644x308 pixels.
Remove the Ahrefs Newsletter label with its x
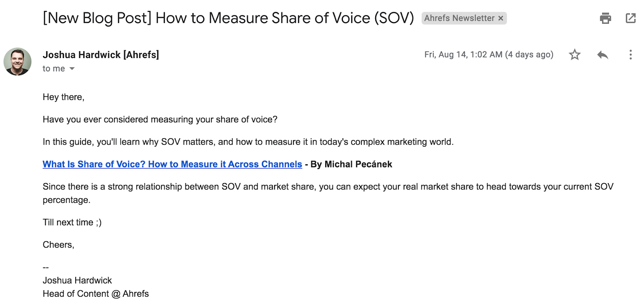[501, 18]
